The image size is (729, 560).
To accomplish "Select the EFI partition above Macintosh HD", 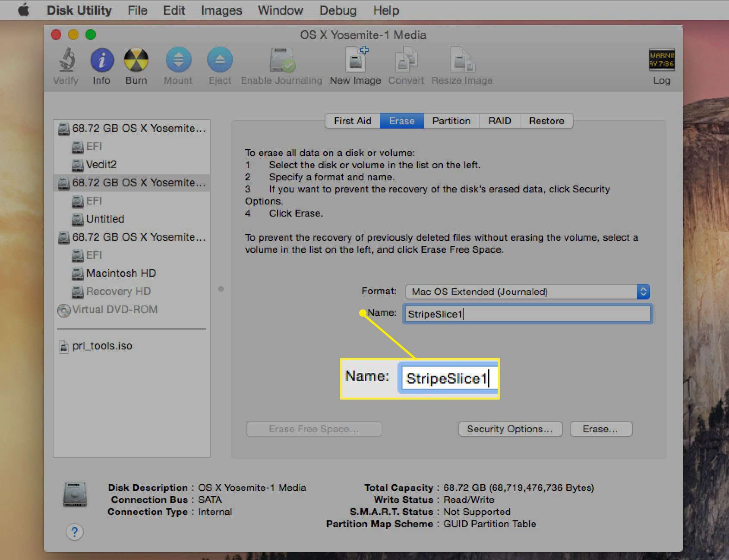I will coord(132,255).
